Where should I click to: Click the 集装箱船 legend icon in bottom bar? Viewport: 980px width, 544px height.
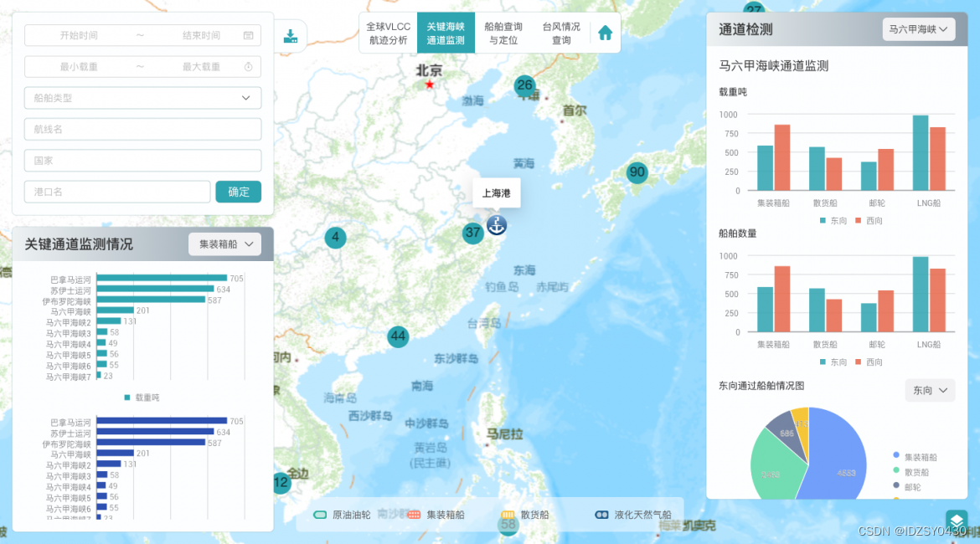pos(414,516)
